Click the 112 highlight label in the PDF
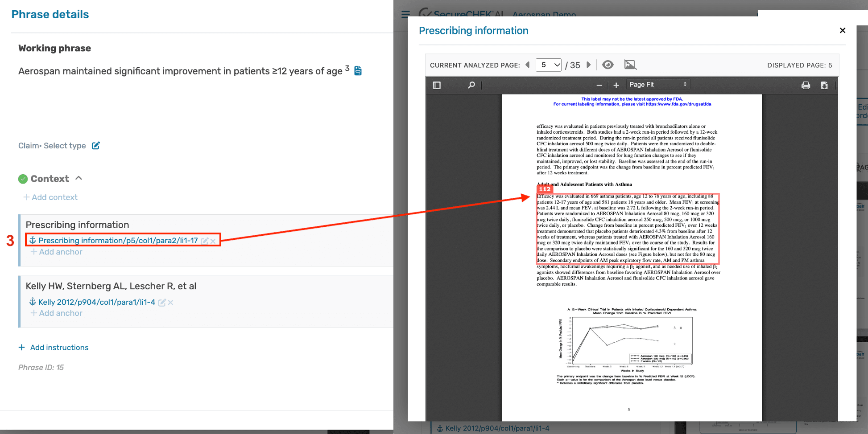This screenshot has width=868, height=434. 545,189
